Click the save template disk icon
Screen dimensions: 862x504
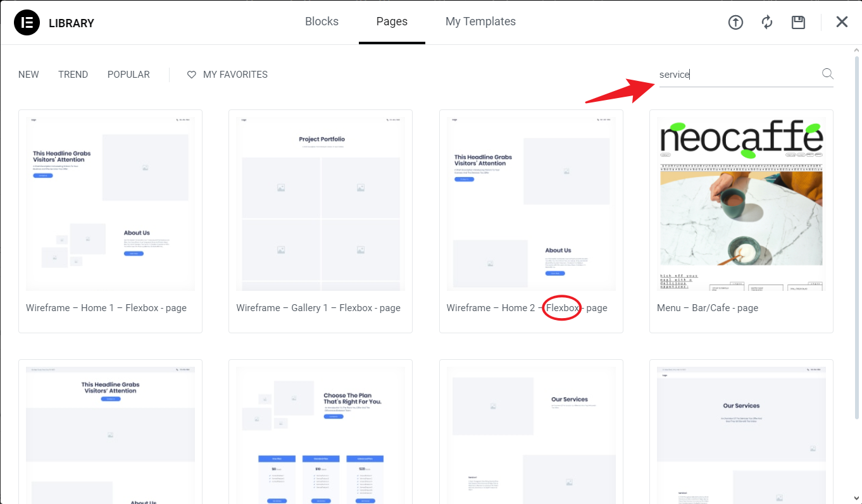799,22
